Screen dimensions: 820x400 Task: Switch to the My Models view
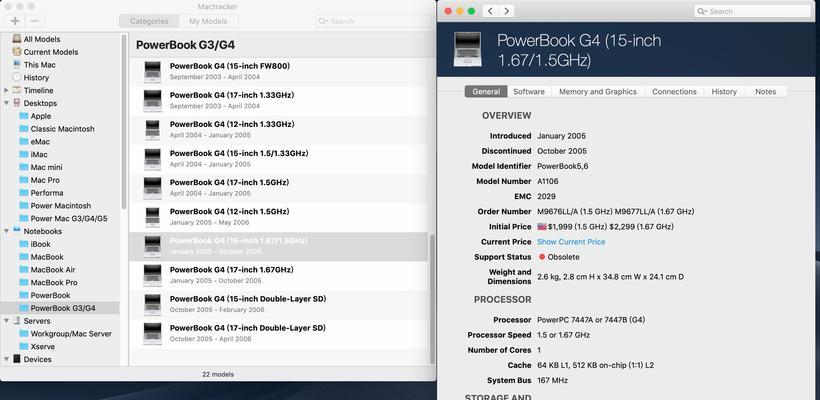[208, 21]
